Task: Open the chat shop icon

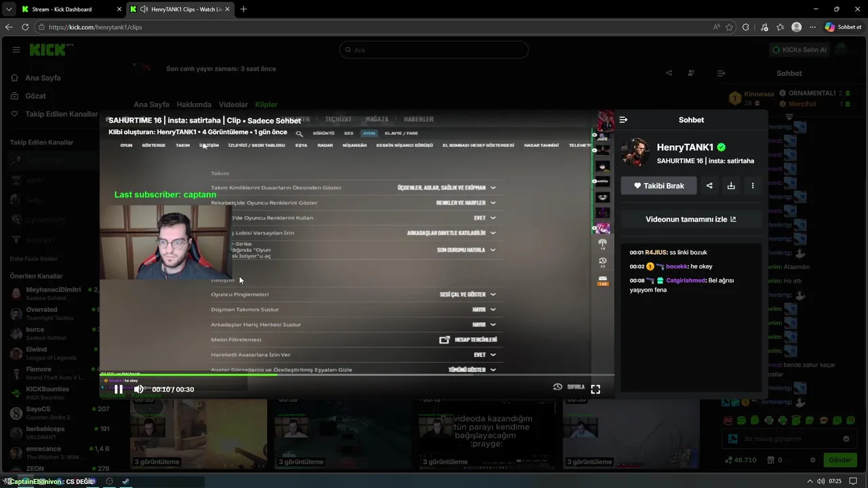Action: click(770, 460)
